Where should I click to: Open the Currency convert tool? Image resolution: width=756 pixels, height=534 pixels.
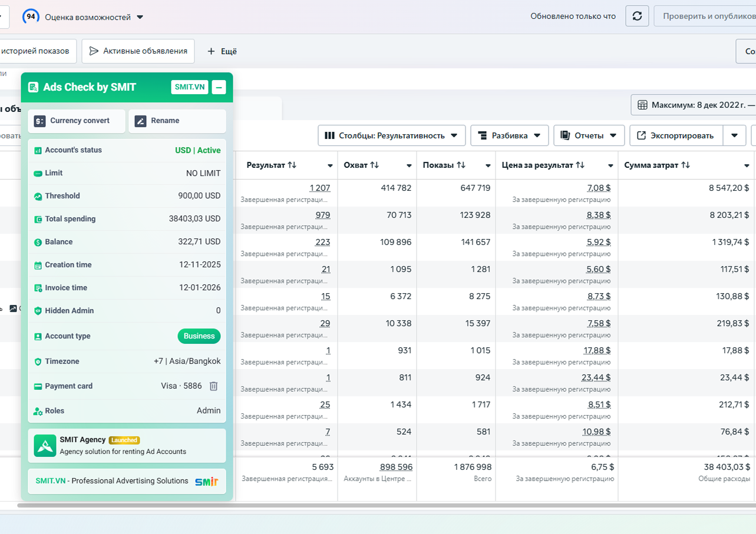point(77,121)
